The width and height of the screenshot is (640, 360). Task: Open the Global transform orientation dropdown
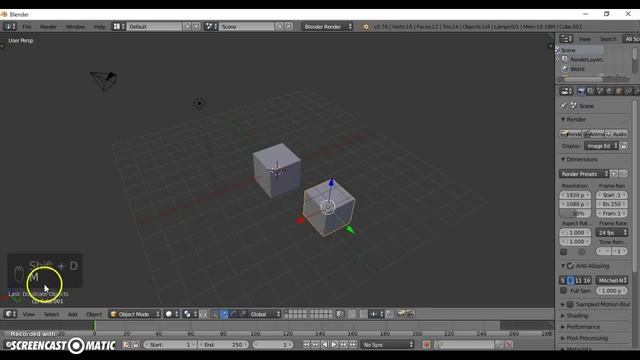(264, 314)
